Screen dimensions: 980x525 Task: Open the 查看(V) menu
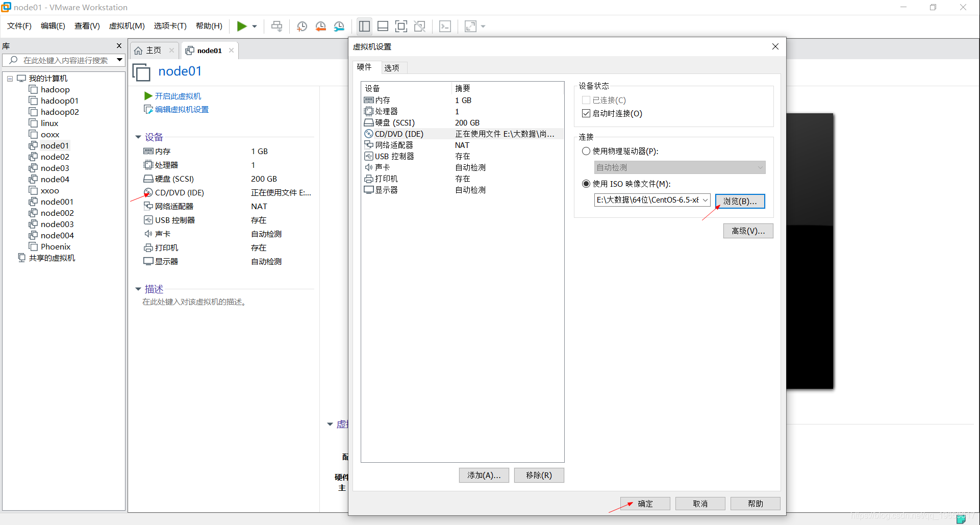pos(87,26)
